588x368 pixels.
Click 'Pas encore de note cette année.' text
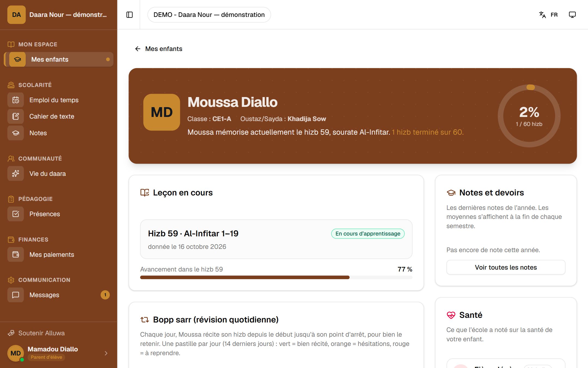tap(493, 250)
